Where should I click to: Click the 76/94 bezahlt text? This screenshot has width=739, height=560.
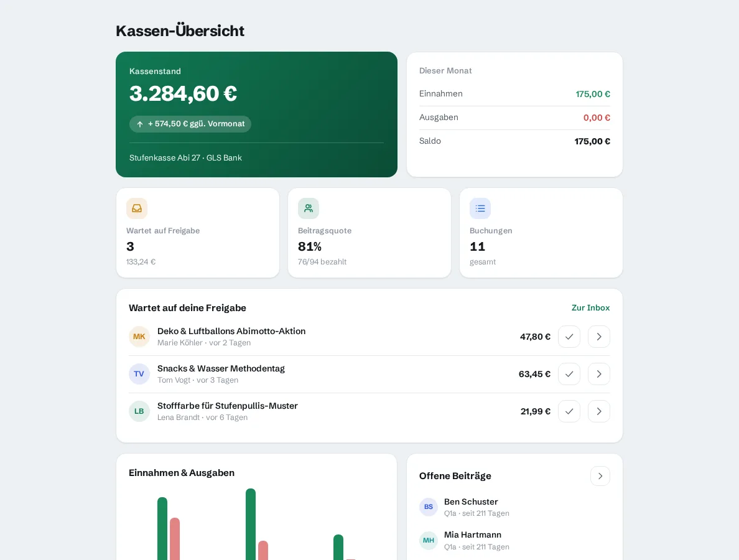(x=322, y=261)
